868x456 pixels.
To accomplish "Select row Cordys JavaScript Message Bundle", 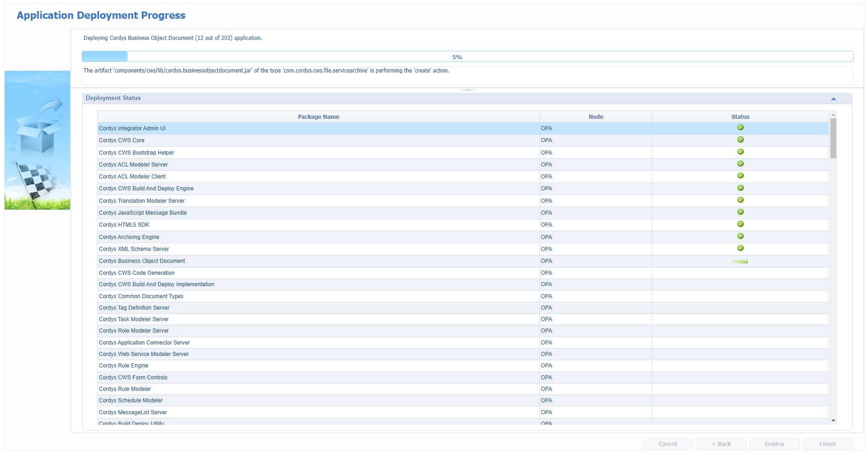I will (x=463, y=213).
